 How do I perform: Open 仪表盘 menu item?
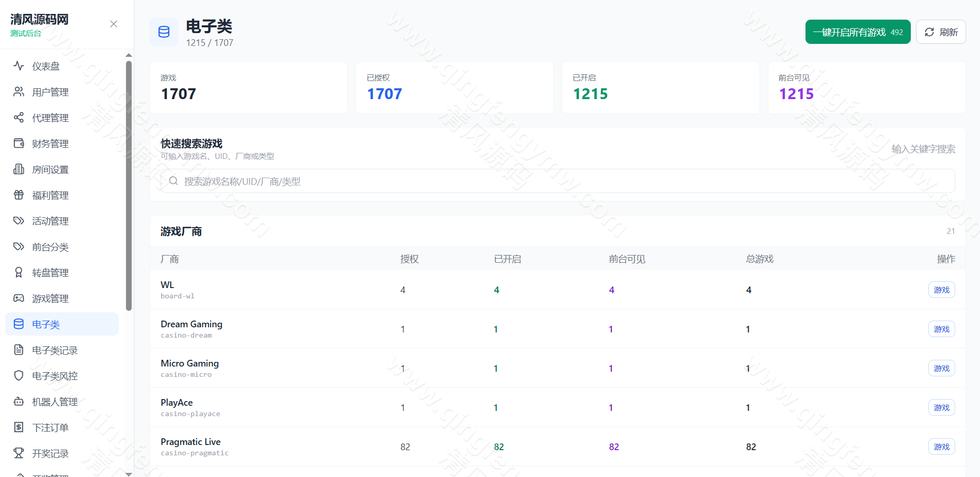(x=62, y=66)
